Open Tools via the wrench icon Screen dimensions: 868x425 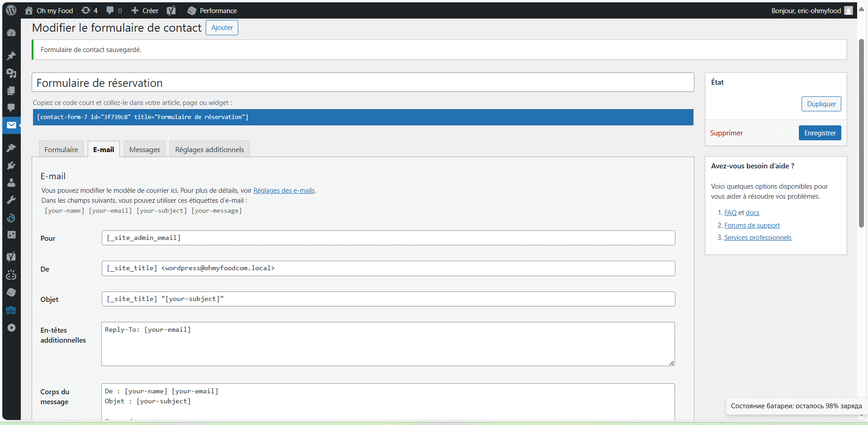[11, 200]
